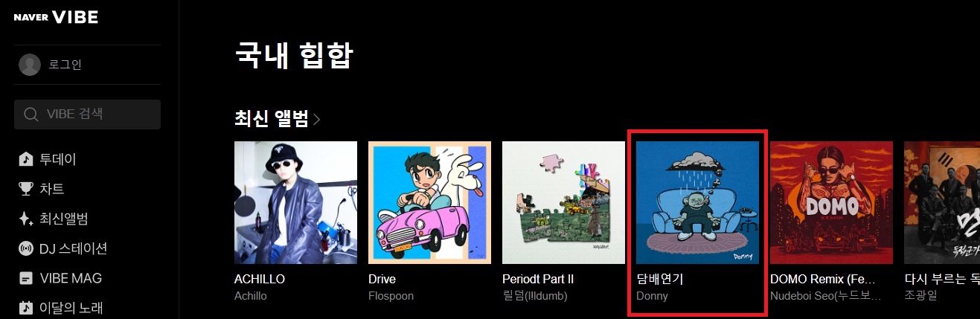Select the 차트 menu item
This screenshot has width=980, height=319.
tap(51, 189)
